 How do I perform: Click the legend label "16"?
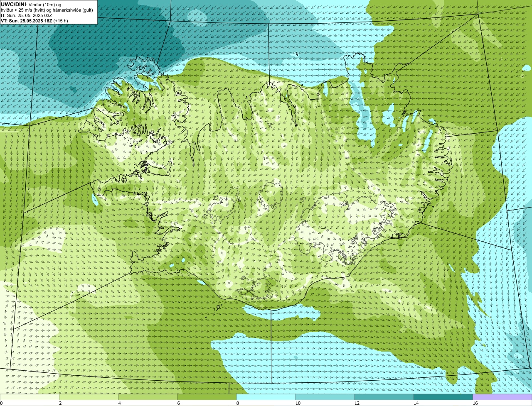(x=475, y=403)
